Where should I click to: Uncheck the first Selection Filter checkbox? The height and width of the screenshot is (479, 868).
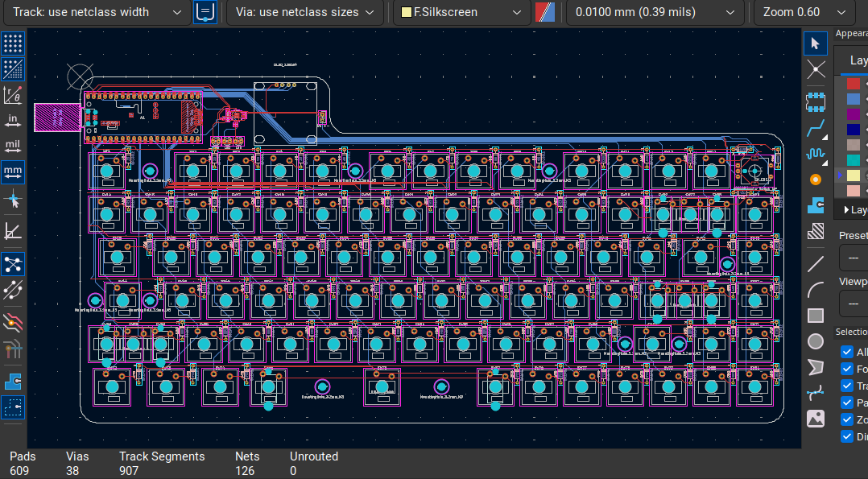point(846,352)
